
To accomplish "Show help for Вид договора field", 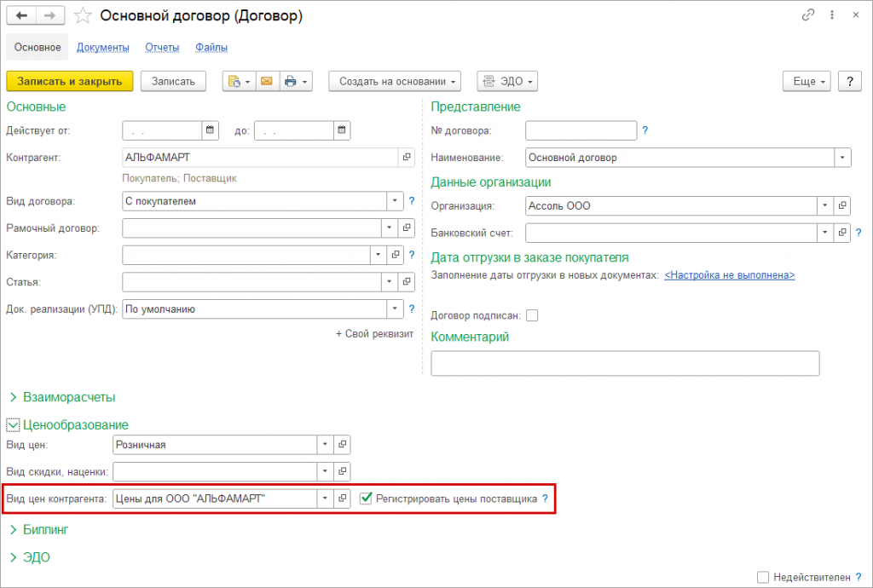I will coord(412,201).
